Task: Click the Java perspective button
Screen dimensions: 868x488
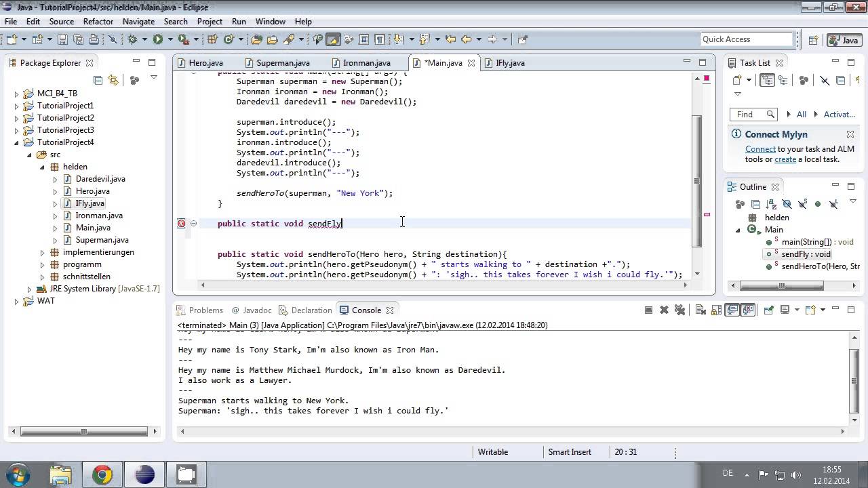Action: tap(844, 40)
